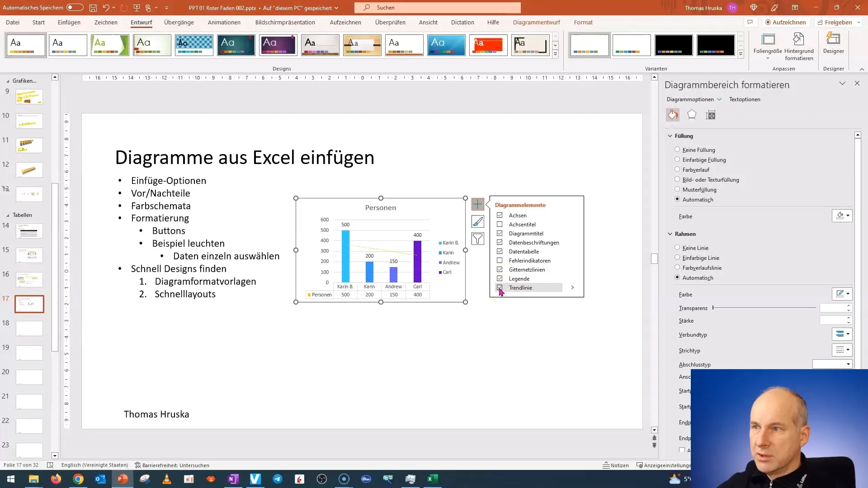The image size is (868, 488).
Task: Drag the Transparenz slider in Rahmen section
Action: [713, 307]
